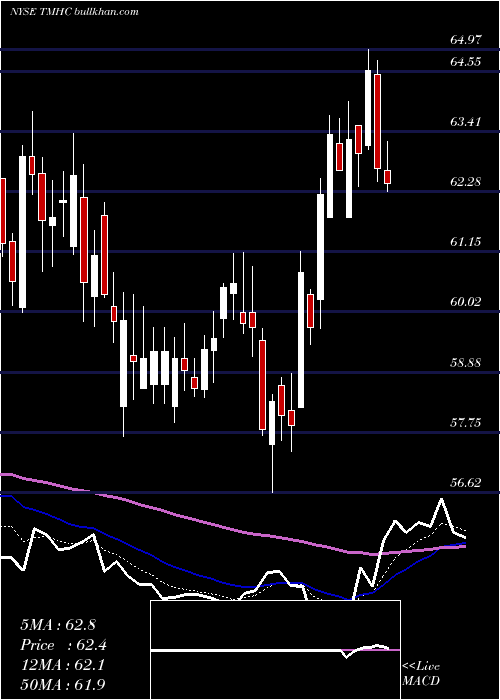This screenshot has width=500, height=700.
Task: Select the 64.97 price level label
Action: pyautogui.click(x=466, y=40)
